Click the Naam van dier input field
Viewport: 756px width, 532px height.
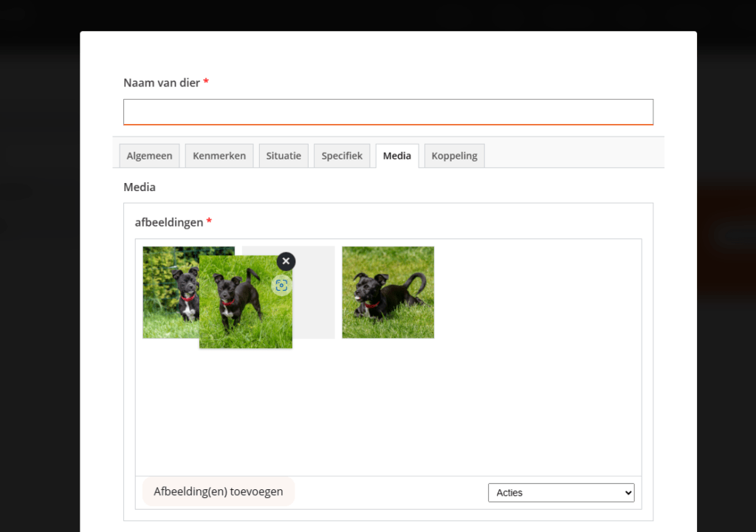click(388, 112)
